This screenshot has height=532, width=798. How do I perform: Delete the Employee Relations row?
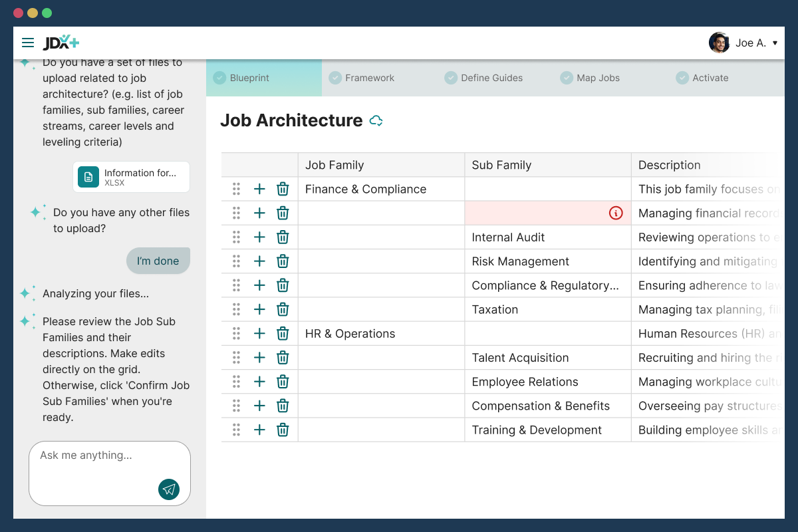click(x=283, y=382)
